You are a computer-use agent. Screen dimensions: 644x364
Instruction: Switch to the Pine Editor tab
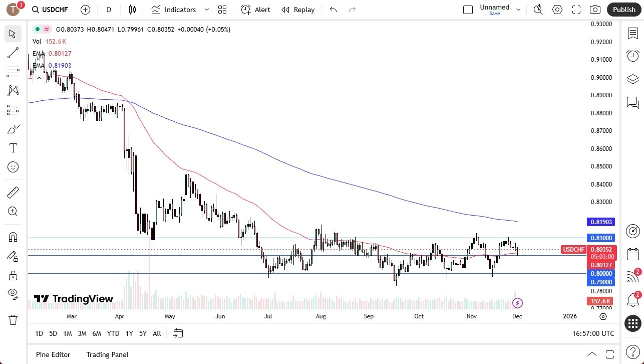53,354
